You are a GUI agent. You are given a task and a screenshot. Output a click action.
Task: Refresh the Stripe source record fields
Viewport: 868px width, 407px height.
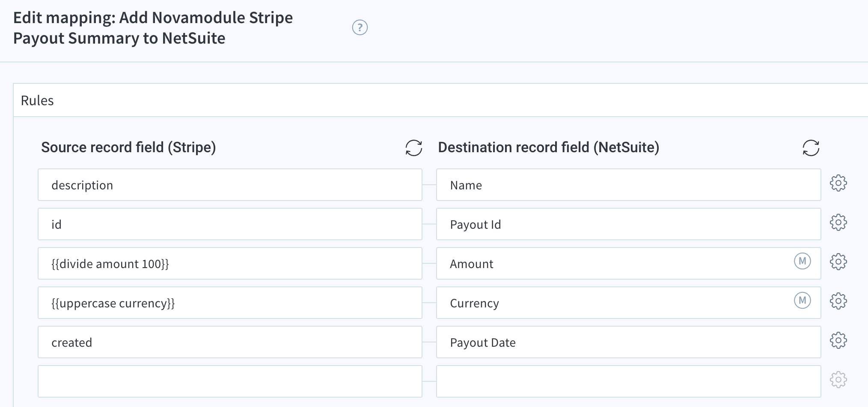[414, 148]
